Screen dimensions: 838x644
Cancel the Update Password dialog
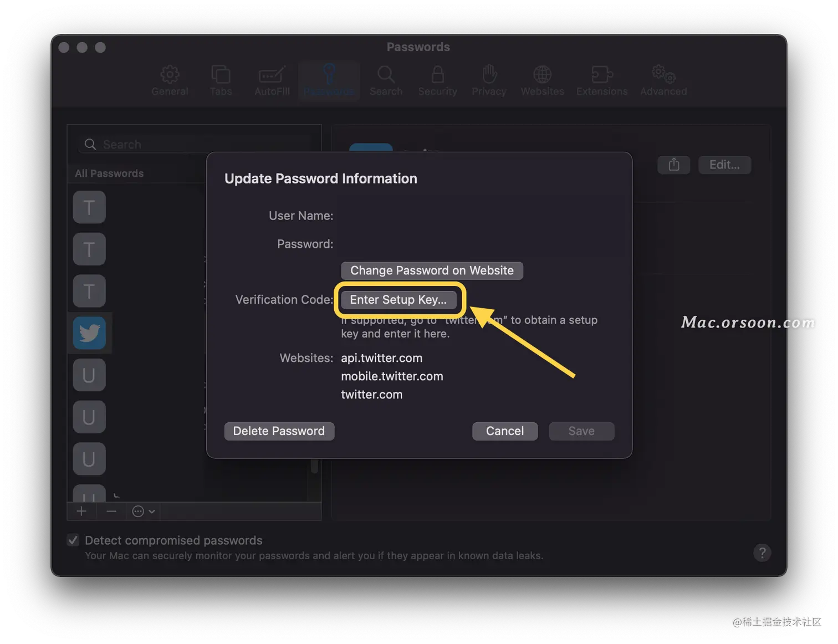[504, 431]
